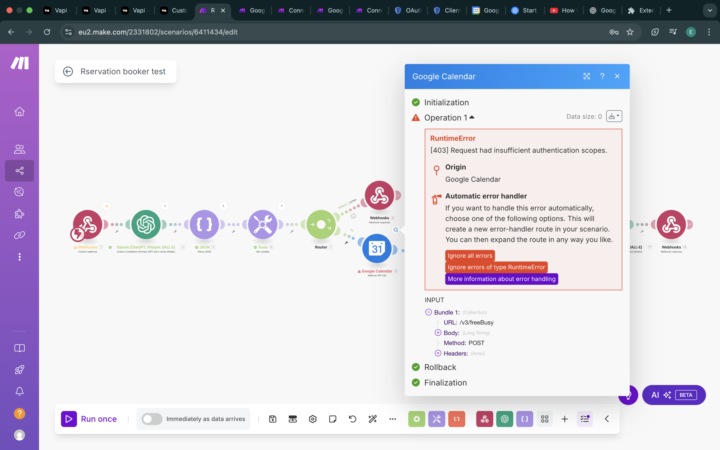Switch to the How YouTube browser tab
Screen dimensions: 720x450
[562, 10]
